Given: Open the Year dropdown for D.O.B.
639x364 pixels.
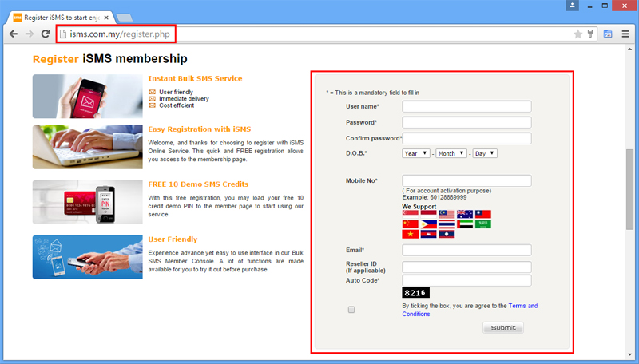Looking at the screenshot, I should coord(415,153).
